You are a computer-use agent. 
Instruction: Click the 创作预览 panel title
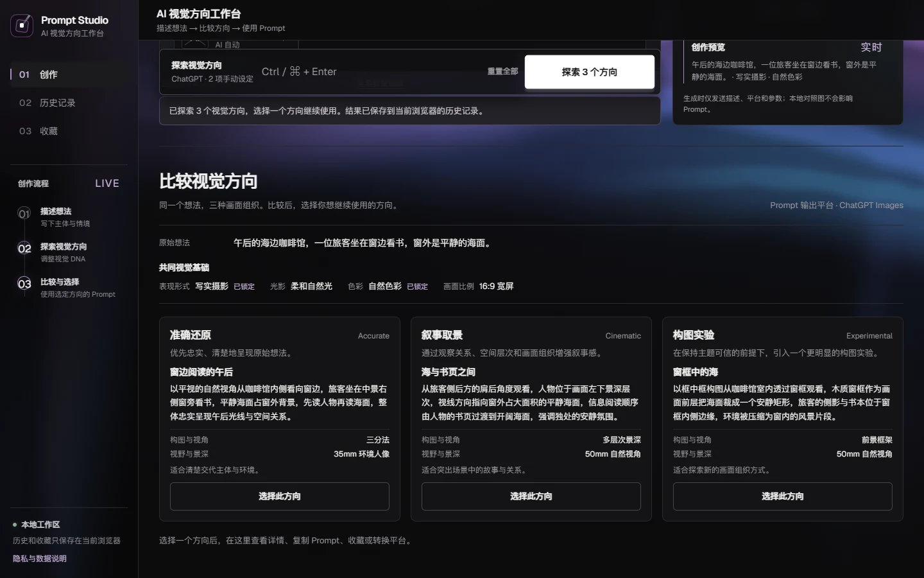(708, 48)
